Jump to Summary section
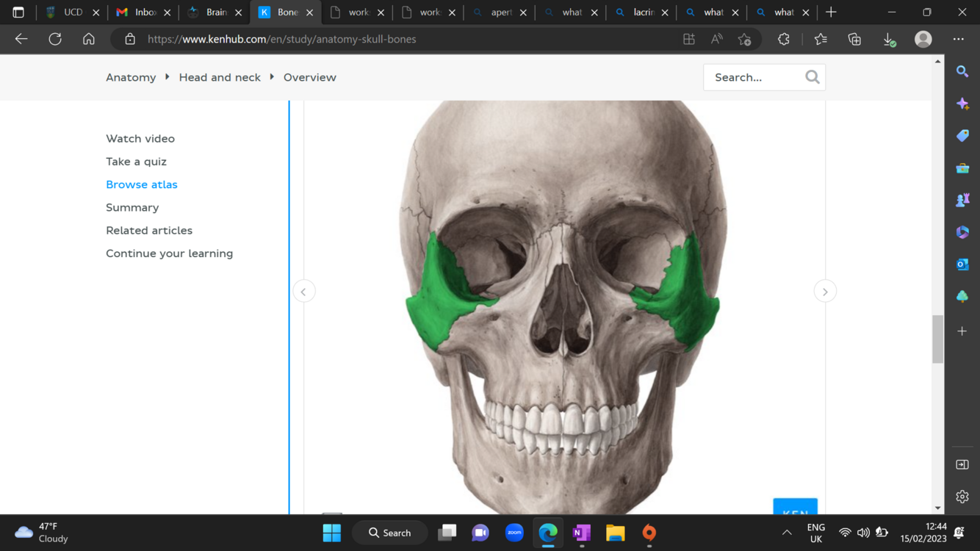This screenshot has height=551, width=980. point(132,207)
